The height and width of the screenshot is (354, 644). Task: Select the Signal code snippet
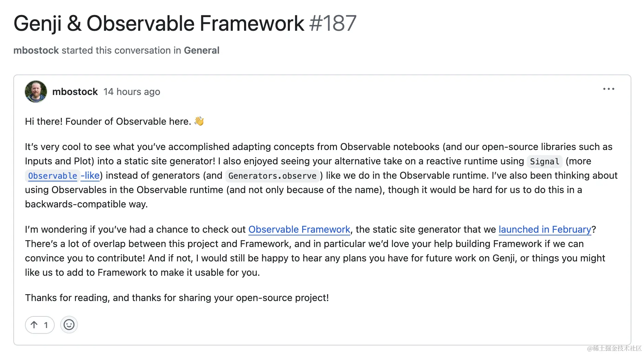pyautogui.click(x=544, y=161)
